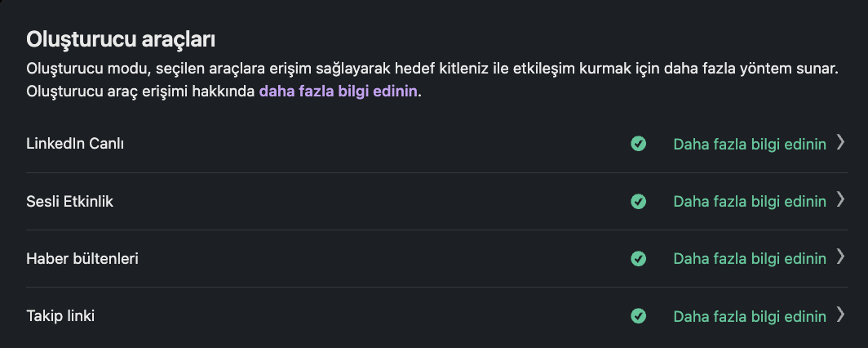Click the green checkmark beside LinkedIn Canlı

point(638,144)
